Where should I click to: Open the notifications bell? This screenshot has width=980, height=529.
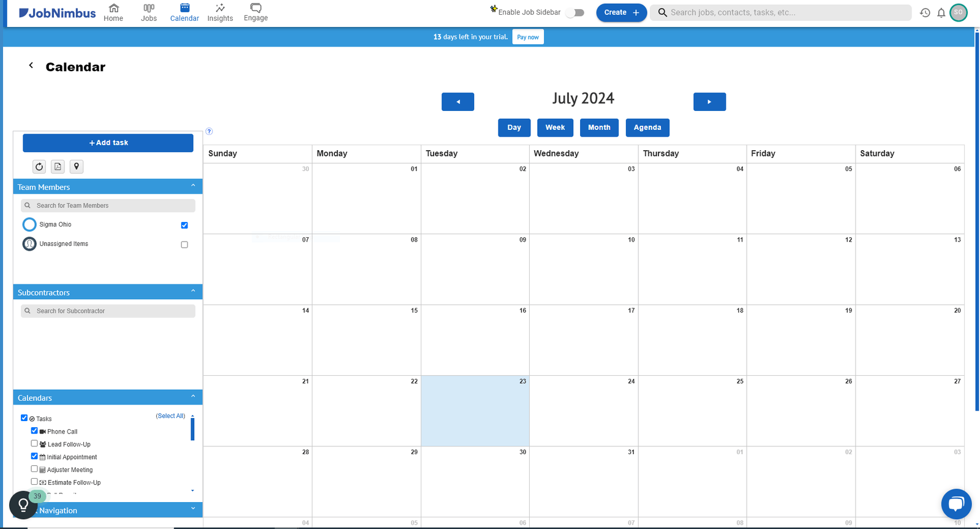pos(941,13)
